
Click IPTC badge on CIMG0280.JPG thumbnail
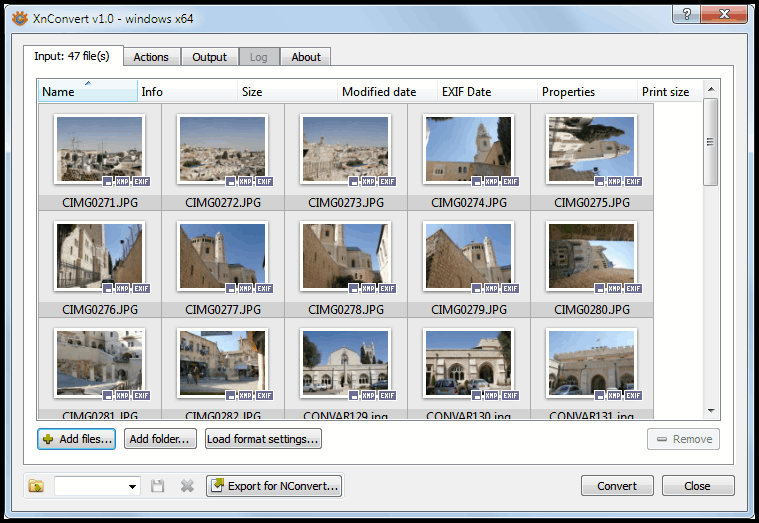pyautogui.click(x=599, y=289)
